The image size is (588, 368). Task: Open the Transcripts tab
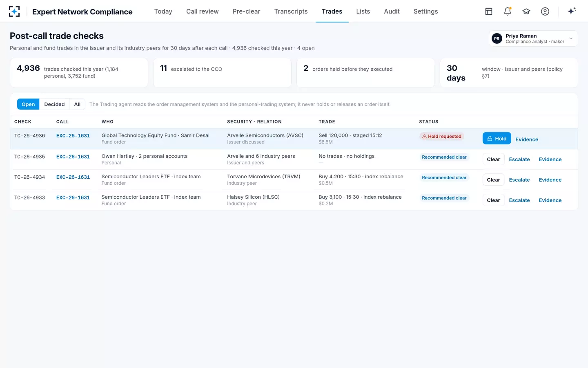coord(291,11)
